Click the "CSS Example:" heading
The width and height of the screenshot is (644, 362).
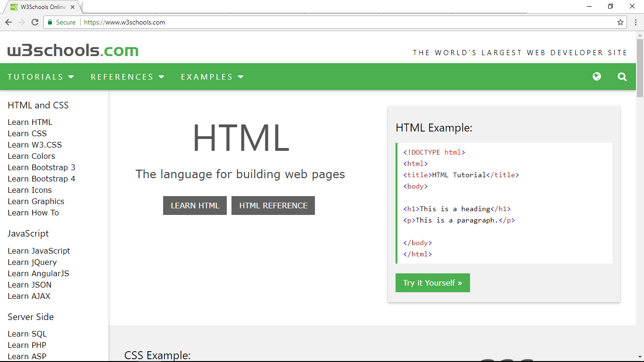click(157, 355)
